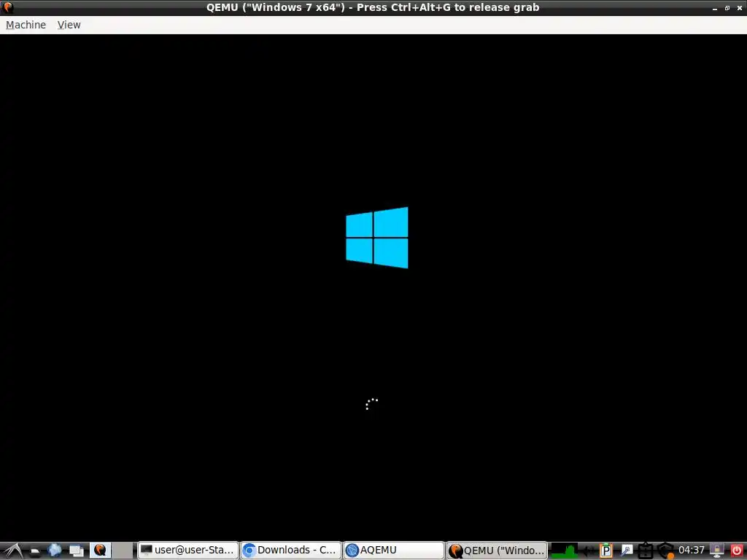The height and width of the screenshot is (560, 747).
Task: Open the Machine menu
Action: (x=26, y=25)
